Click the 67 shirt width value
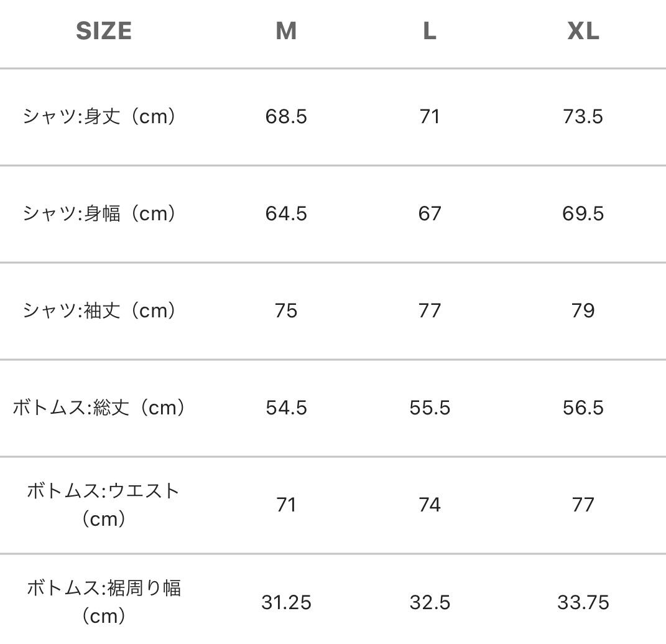The width and height of the screenshot is (666, 644). coord(429,214)
